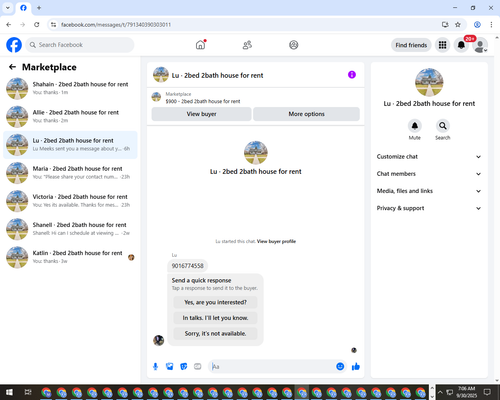Open Maria conversation
Image resolution: width=500 pixels, height=400 pixels.
[x=70, y=173]
